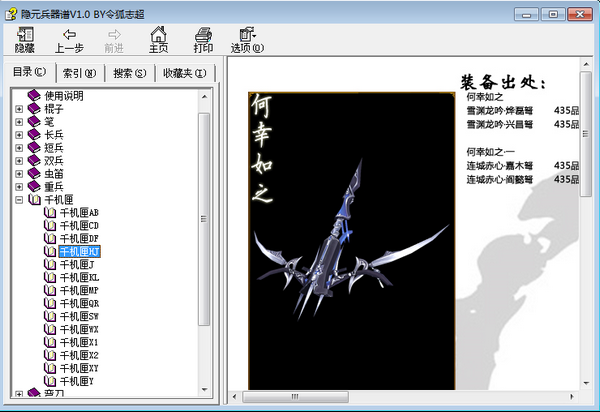
Task: Open the 使用说明 book icon
Action: [34, 96]
